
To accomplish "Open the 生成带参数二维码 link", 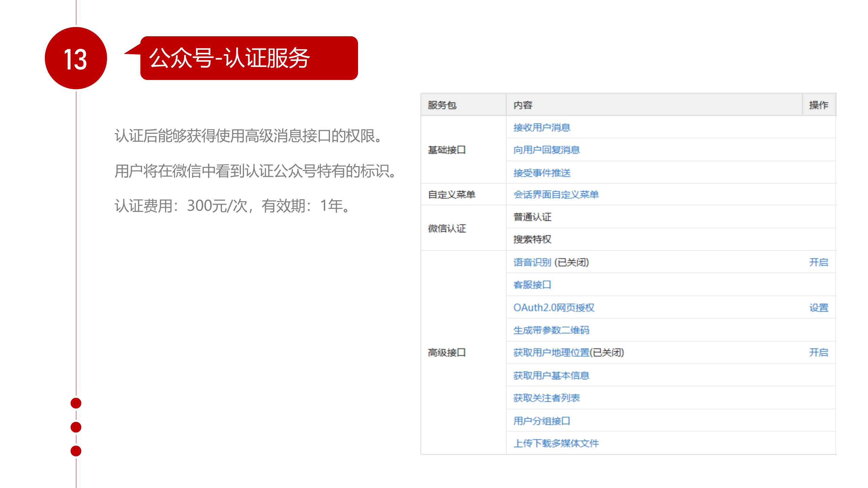I will (551, 330).
